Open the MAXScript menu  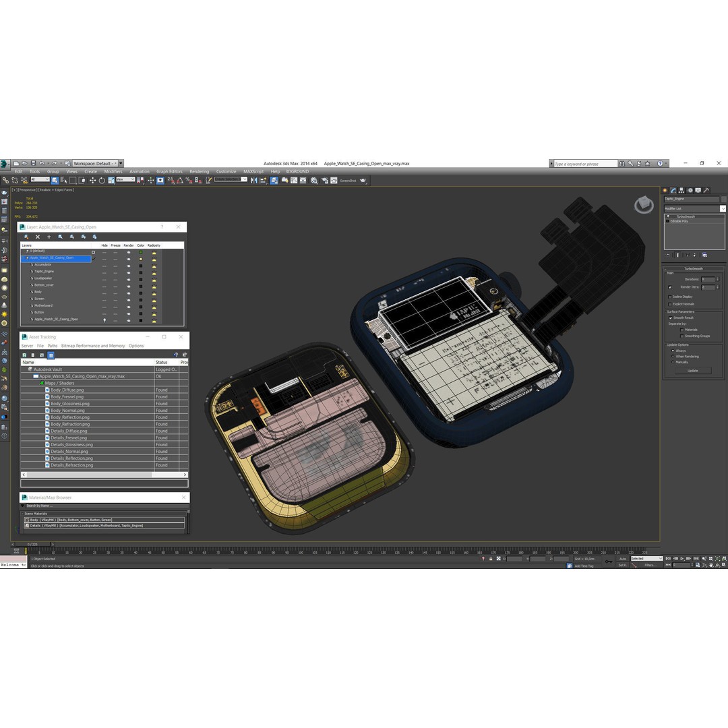[x=253, y=171]
